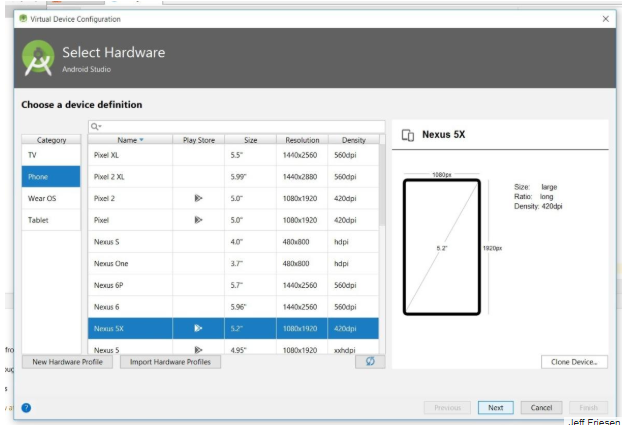
Task: Click the Play Store icon in Pixel row
Action: 198,219
